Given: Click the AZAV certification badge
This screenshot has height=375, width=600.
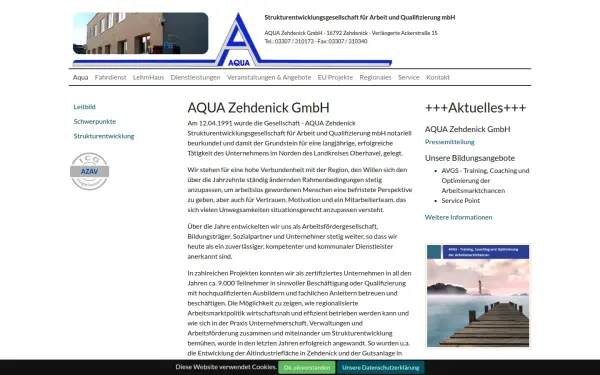Looking at the screenshot, I should 90,171.
